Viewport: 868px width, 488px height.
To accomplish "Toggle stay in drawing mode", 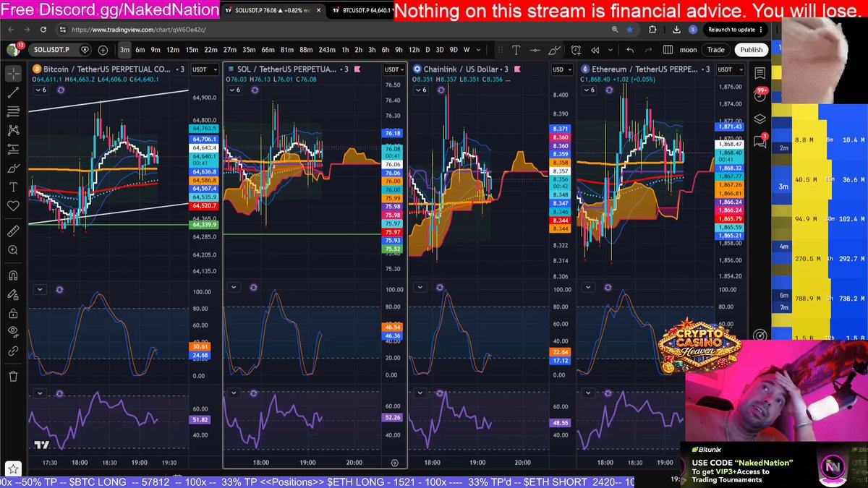I will pyautogui.click(x=13, y=294).
